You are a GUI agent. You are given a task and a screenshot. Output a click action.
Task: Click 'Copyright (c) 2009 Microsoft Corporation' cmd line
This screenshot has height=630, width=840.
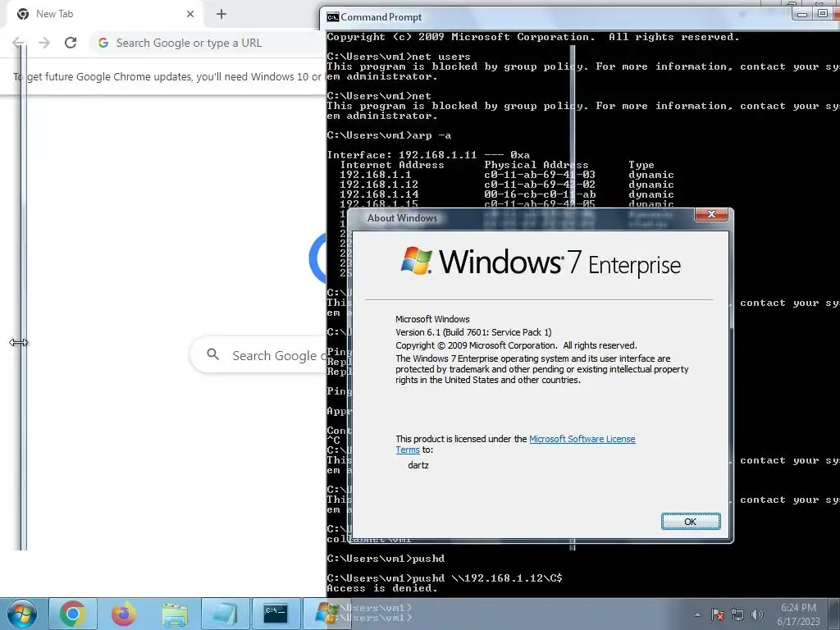[x=533, y=36]
